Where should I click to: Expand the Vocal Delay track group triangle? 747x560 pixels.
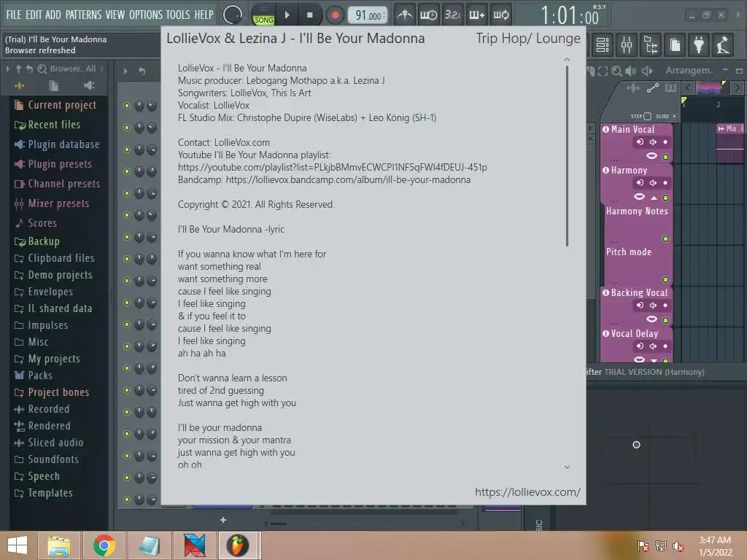point(654,360)
